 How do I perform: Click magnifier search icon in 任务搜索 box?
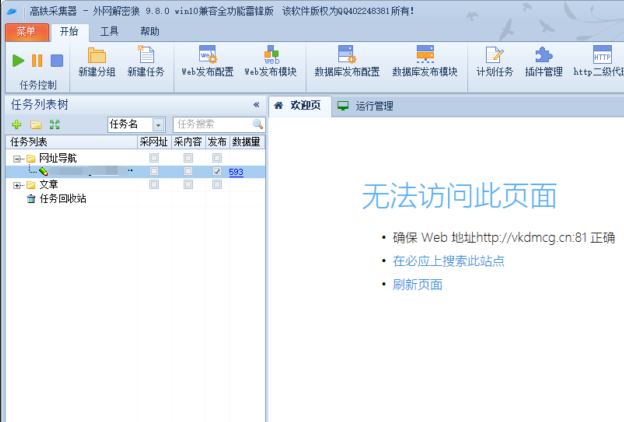pos(258,124)
